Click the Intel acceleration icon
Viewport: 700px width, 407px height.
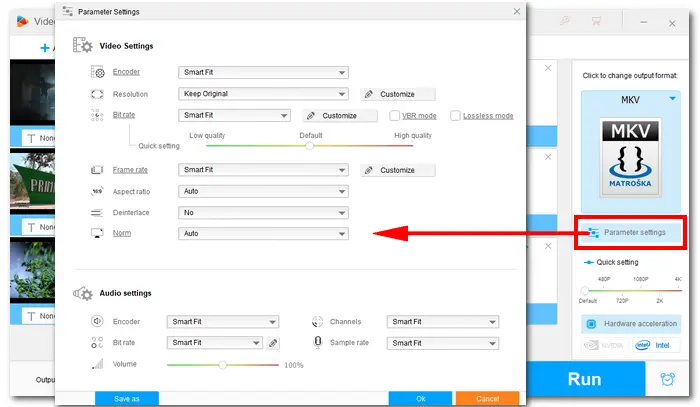tap(656, 344)
